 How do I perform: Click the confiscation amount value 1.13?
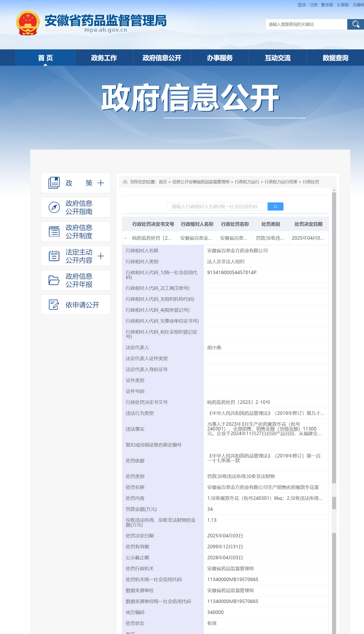[212, 520]
